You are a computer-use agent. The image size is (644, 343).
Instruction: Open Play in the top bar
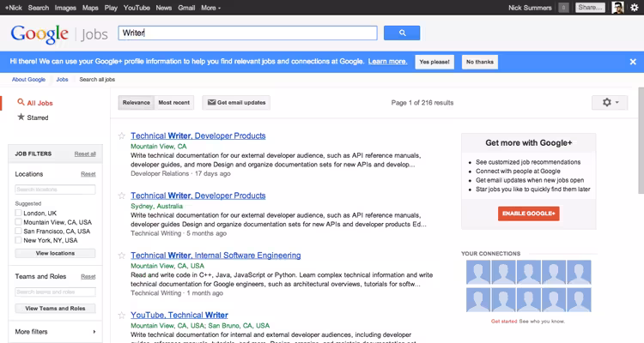(111, 8)
